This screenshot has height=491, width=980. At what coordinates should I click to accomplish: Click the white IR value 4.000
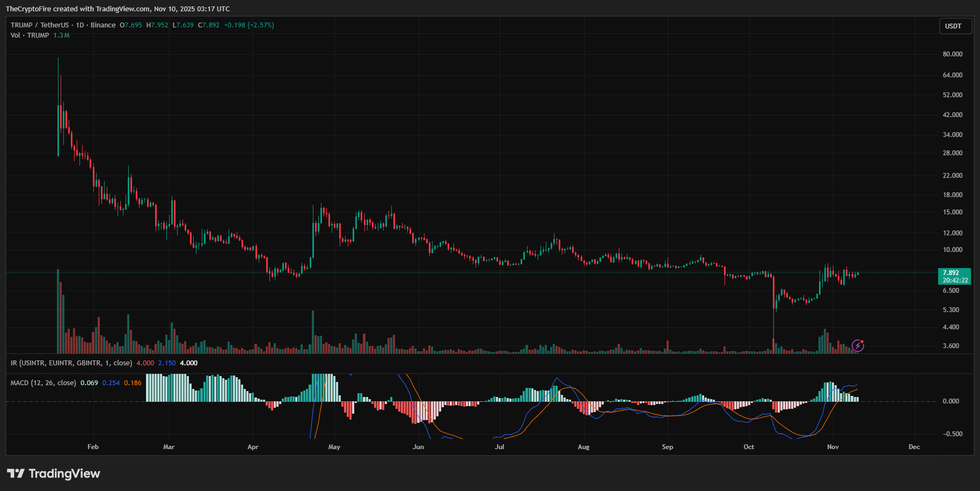click(x=188, y=363)
